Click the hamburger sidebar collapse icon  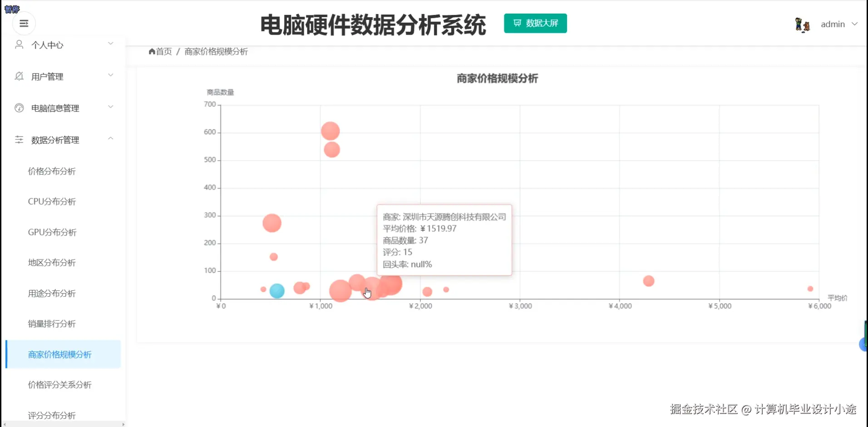pyautogui.click(x=24, y=23)
